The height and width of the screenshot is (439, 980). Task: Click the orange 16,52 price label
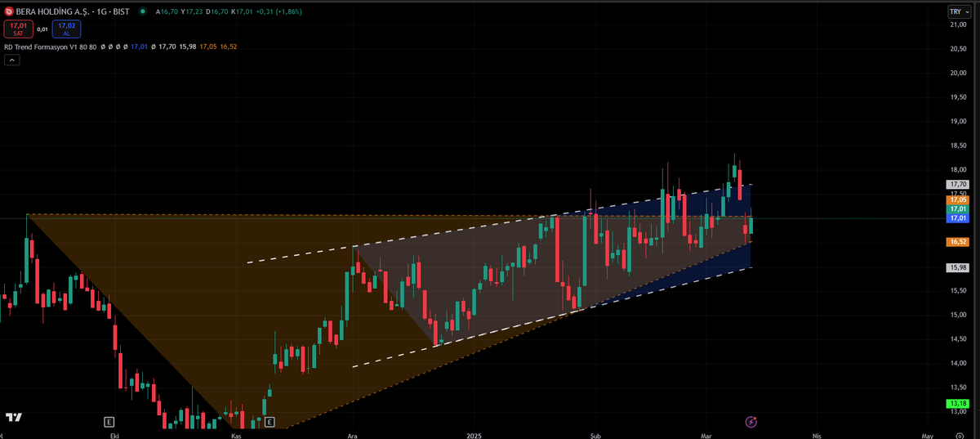pyautogui.click(x=957, y=242)
